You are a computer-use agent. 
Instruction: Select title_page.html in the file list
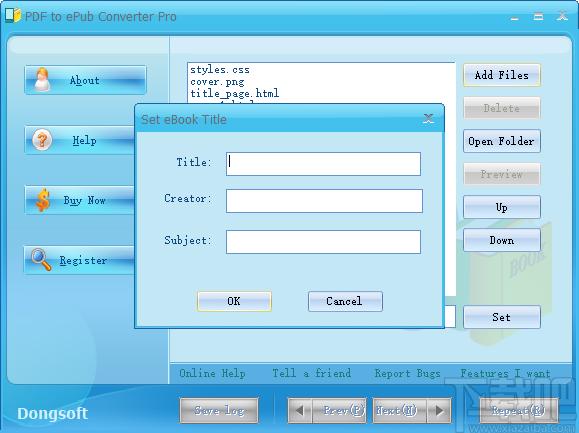click(x=234, y=93)
